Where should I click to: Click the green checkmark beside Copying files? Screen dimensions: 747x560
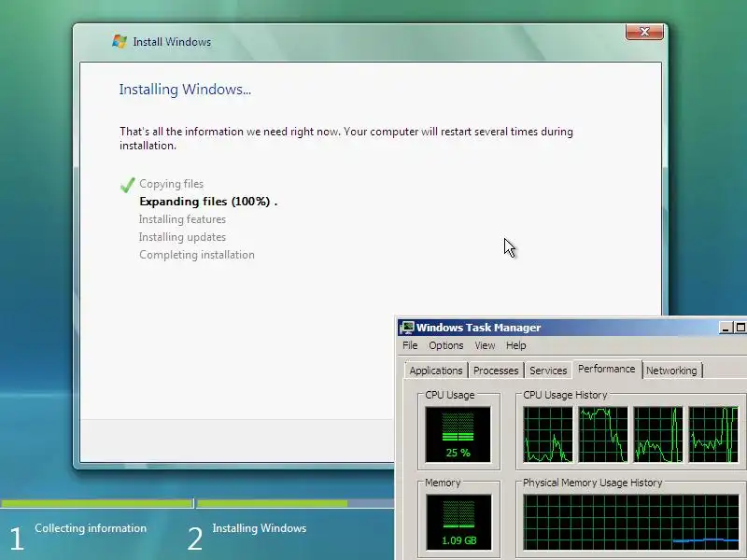[x=127, y=185]
